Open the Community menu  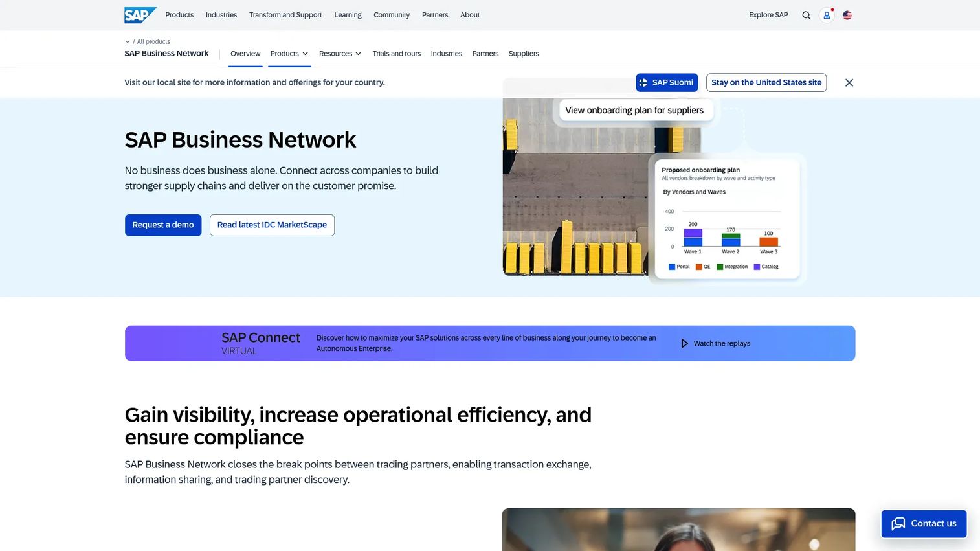point(392,15)
